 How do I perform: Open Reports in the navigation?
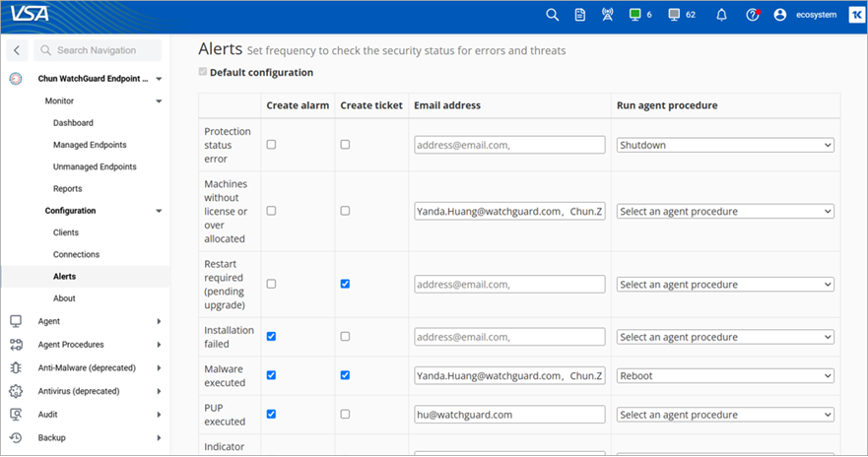(x=68, y=189)
